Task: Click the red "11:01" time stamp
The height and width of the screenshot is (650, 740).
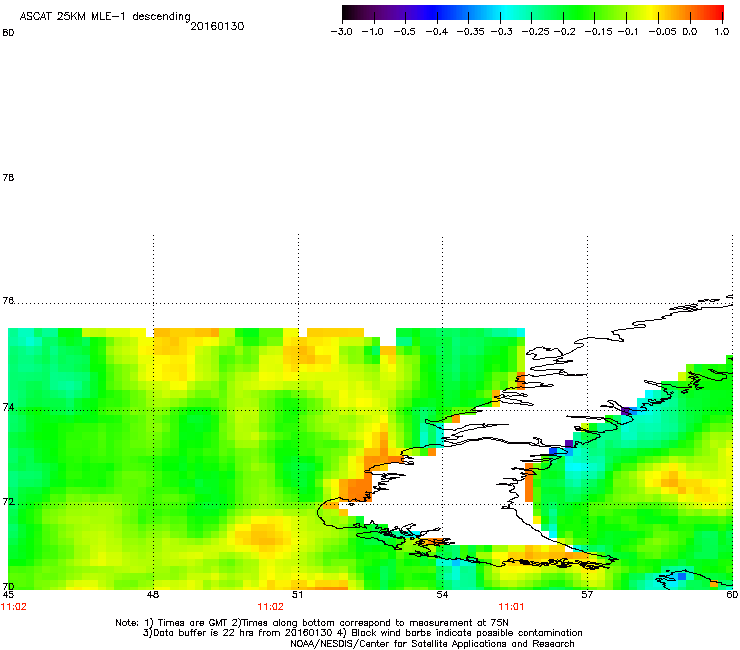Action: (x=512, y=607)
